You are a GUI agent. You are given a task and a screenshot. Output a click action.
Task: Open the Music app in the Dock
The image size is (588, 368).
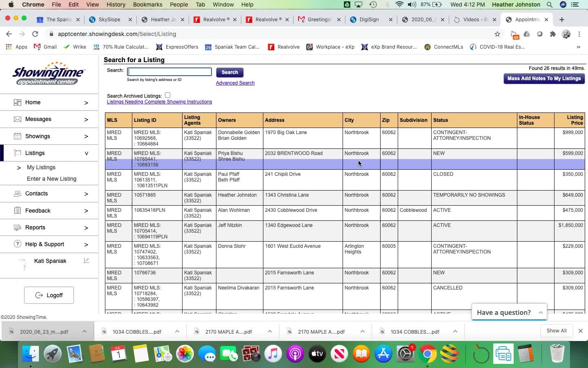point(273,354)
